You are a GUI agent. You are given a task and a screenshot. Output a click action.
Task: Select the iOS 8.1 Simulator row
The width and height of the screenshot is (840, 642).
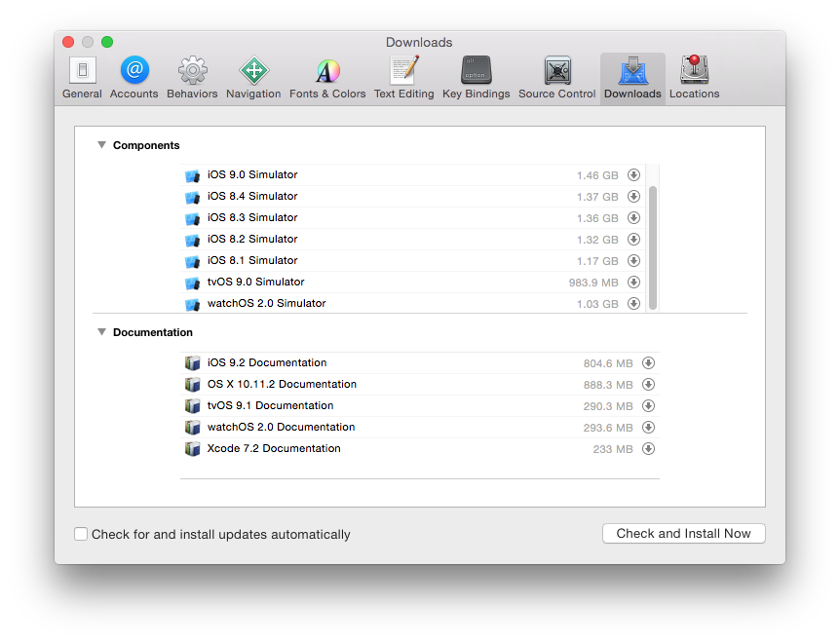coord(412,261)
